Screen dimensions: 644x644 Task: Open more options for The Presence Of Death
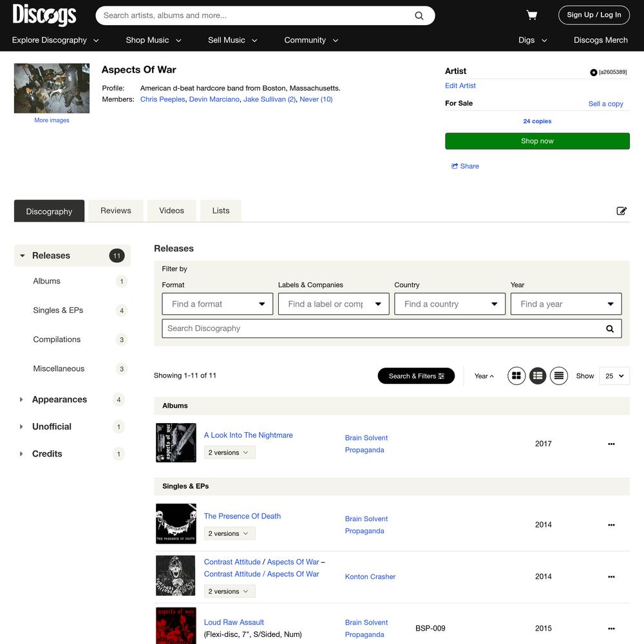(611, 525)
